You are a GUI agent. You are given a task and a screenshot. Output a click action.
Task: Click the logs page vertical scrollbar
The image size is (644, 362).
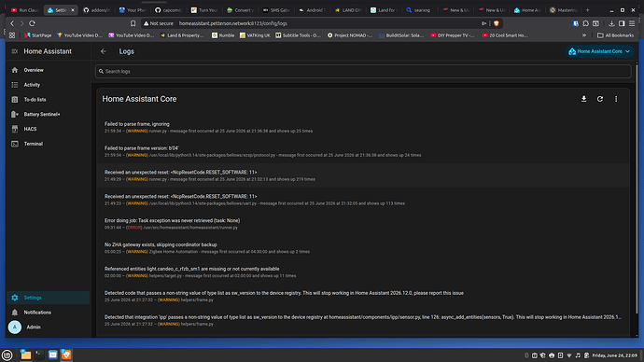637,188
